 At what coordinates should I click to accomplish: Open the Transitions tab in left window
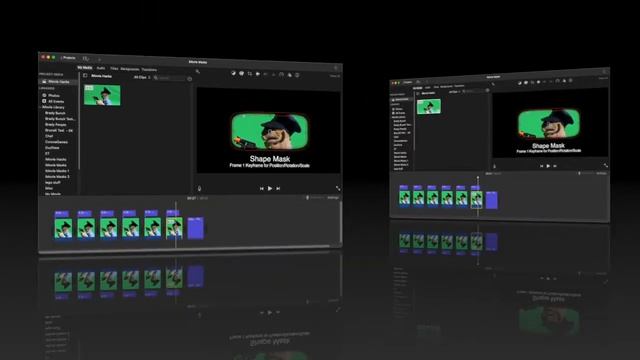point(149,69)
